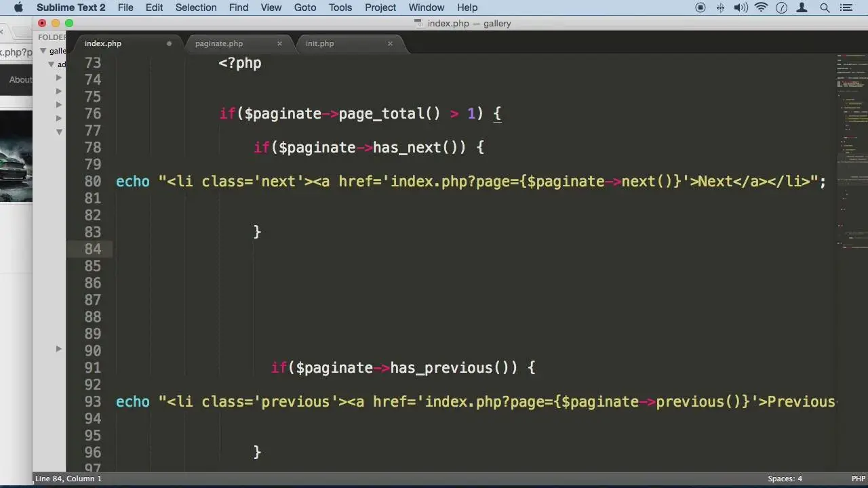Click gutter line number 91
868x488 pixels.
(93, 368)
